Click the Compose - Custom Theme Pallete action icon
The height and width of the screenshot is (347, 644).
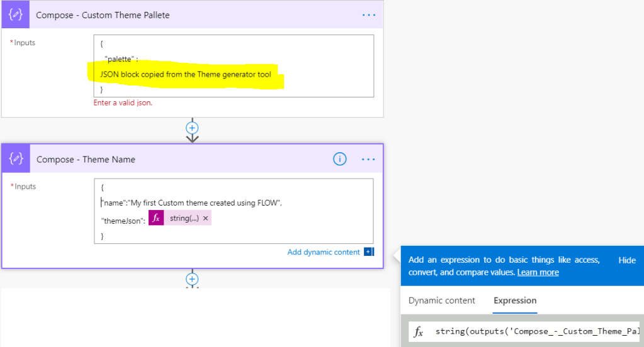[x=15, y=14]
